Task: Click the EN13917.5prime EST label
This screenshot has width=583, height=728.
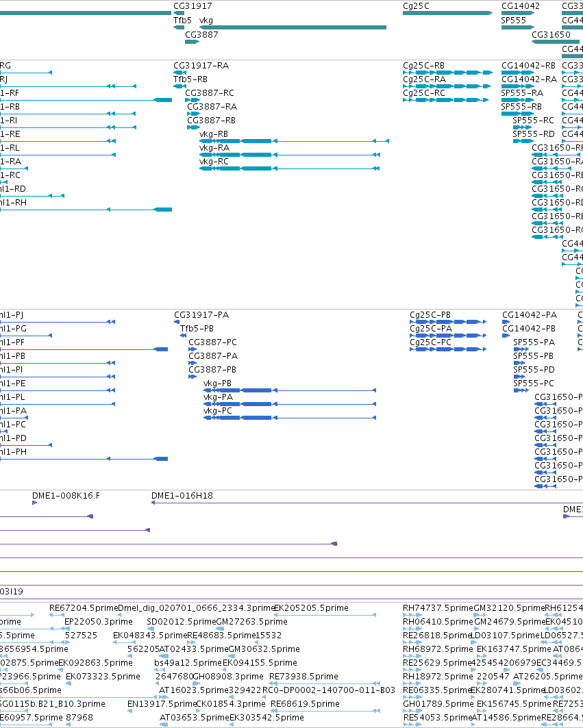Action: 162,704
